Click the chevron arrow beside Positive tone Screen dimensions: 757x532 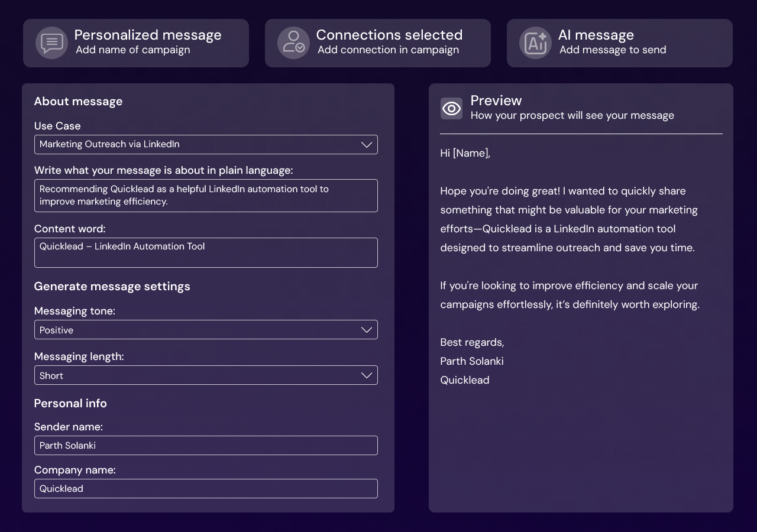[367, 330]
